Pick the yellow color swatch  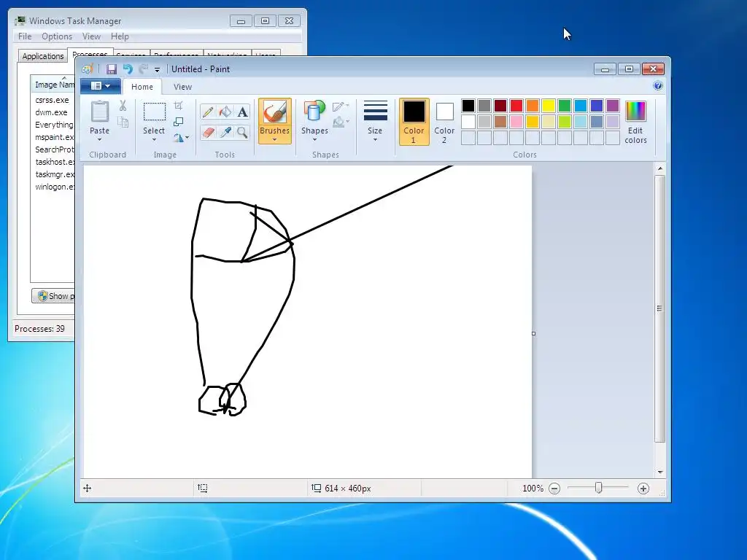[x=549, y=105]
